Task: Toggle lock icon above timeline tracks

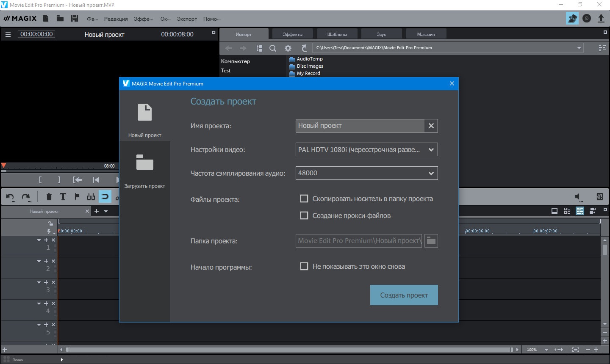Action: coord(50,223)
